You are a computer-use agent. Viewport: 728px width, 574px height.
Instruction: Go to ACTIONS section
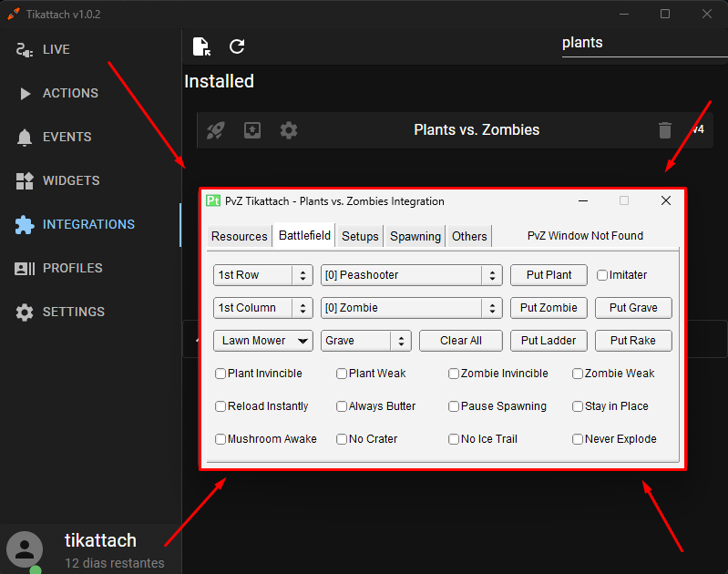pyautogui.click(x=70, y=93)
